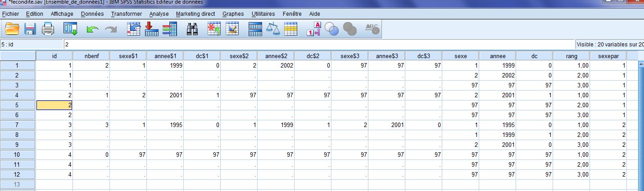Open the Graphes menu
Screen dimensions: 644x191
pyautogui.click(x=233, y=14)
